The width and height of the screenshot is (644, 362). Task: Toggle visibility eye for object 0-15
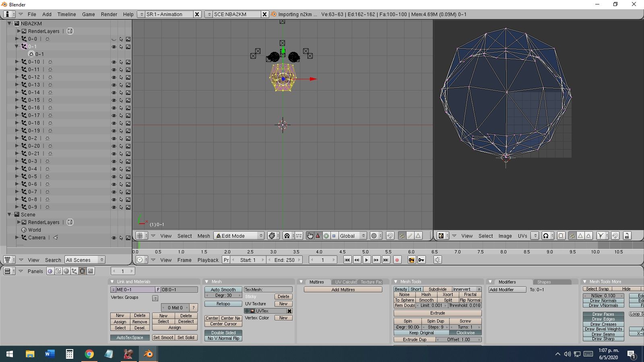tap(114, 100)
